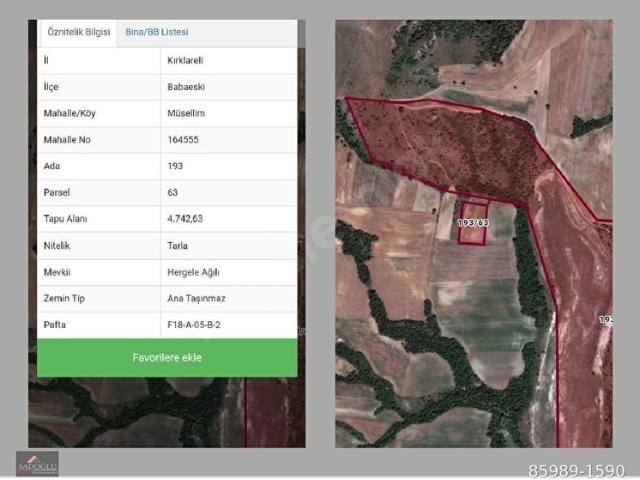Viewport: 640px width, 480px height.
Task: Click the listing number 85989-1590
Action: click(576, 470)
